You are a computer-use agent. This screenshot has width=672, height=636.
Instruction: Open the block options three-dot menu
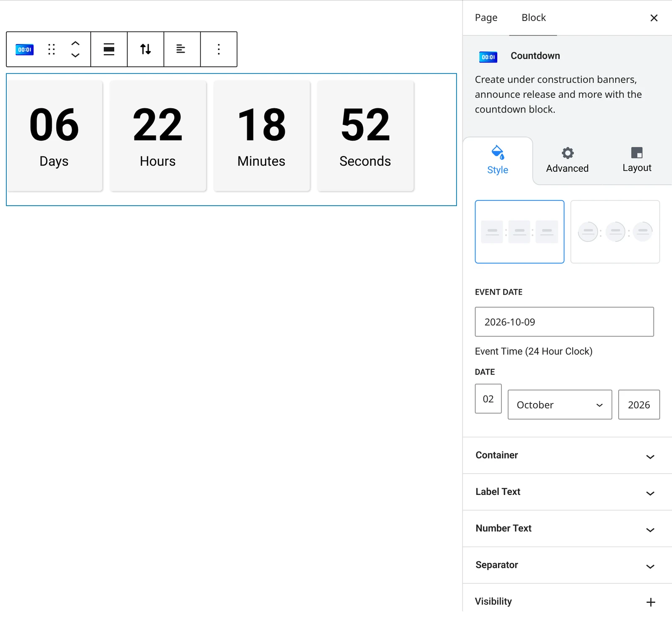coord(218,49)
